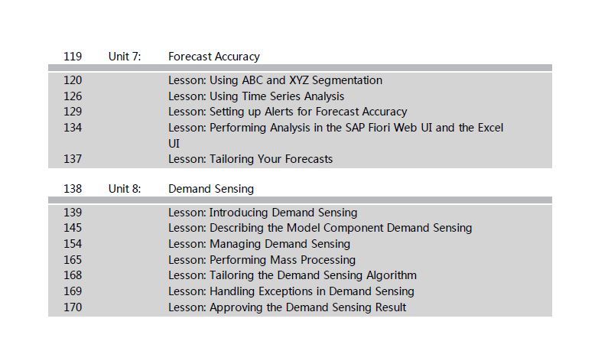Open the Unit 8 Demand Sensing heading

211,189
